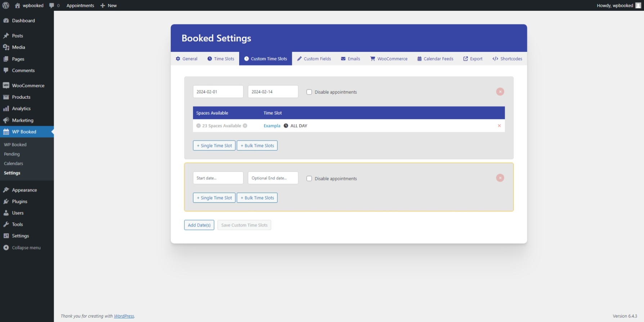Open Analytics in the sidebar
The image size is (644, 322).
(x=27, y=109)
